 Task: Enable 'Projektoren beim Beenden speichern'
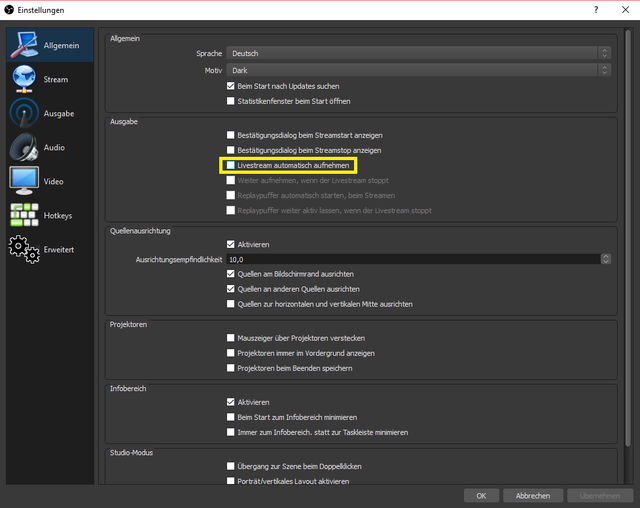[x=231, y=368]
